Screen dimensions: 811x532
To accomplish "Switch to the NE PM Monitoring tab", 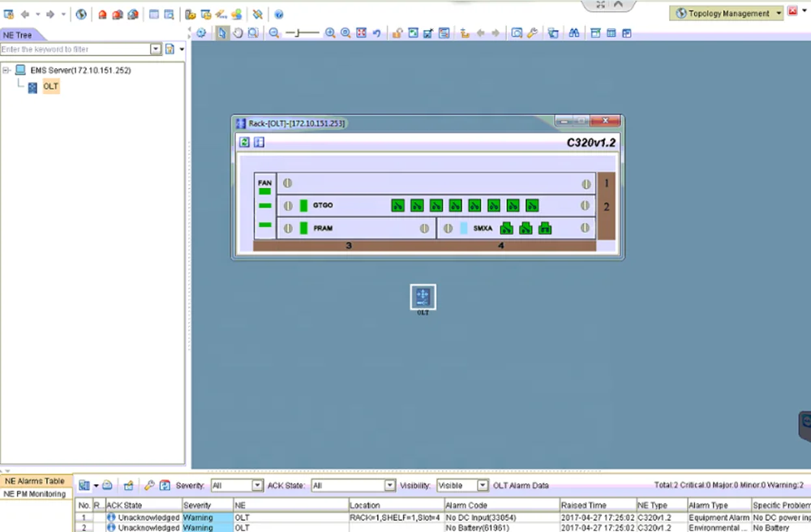I will [x=35, y=494].
